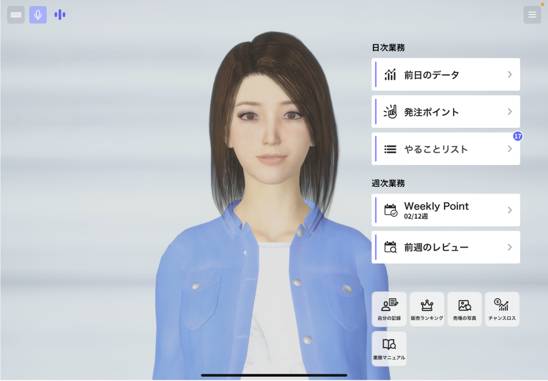Click the 前週のレビュー text label
The height and width of the screenshot is (381, 548).
point(436,247)
